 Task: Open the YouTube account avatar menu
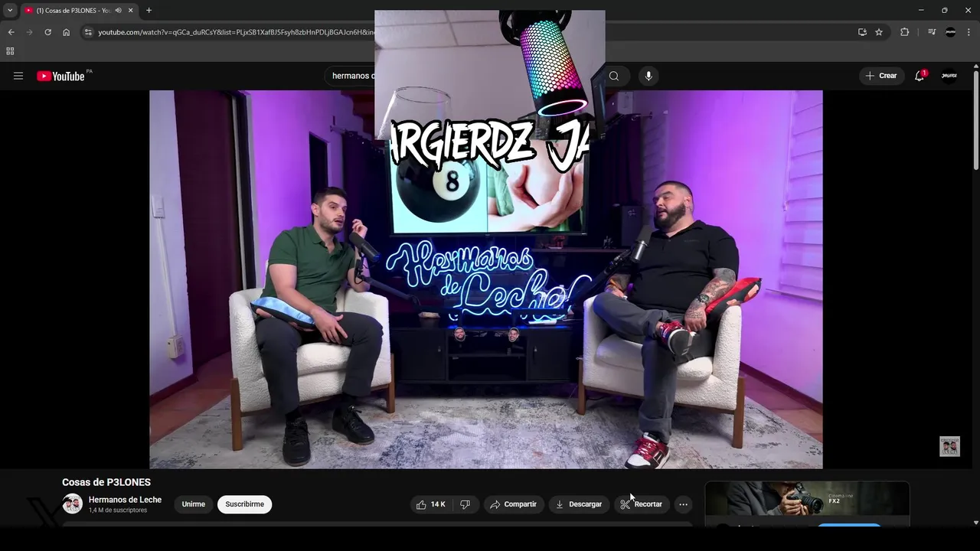[949, 76]
